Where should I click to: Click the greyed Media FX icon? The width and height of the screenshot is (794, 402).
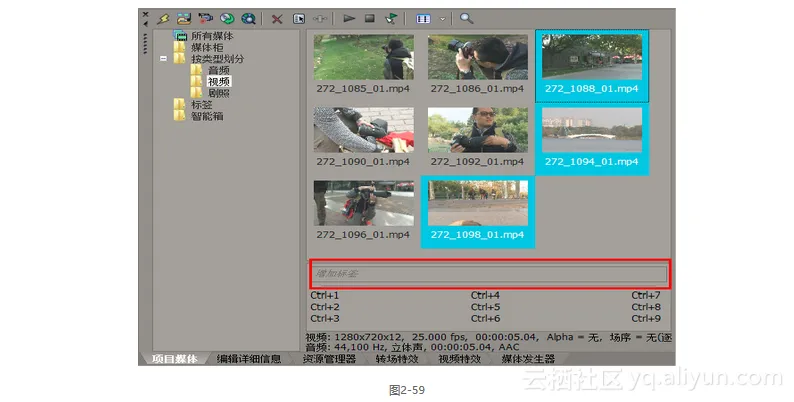tap(320, 19)
